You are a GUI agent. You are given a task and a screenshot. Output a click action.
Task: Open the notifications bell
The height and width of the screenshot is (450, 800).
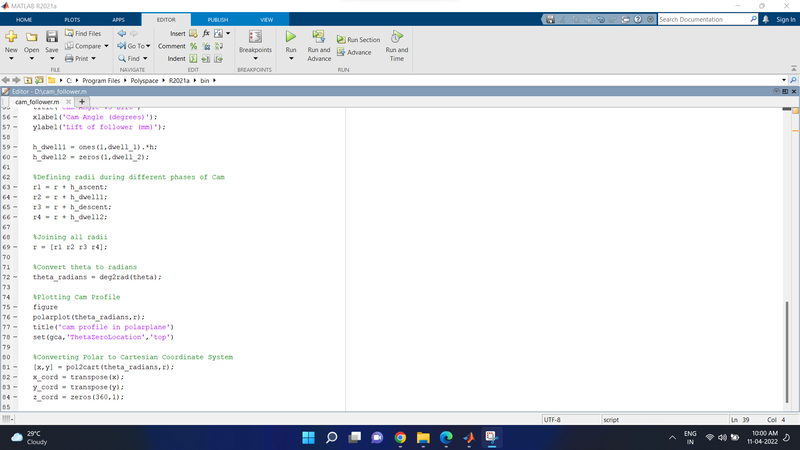(766, 19)
